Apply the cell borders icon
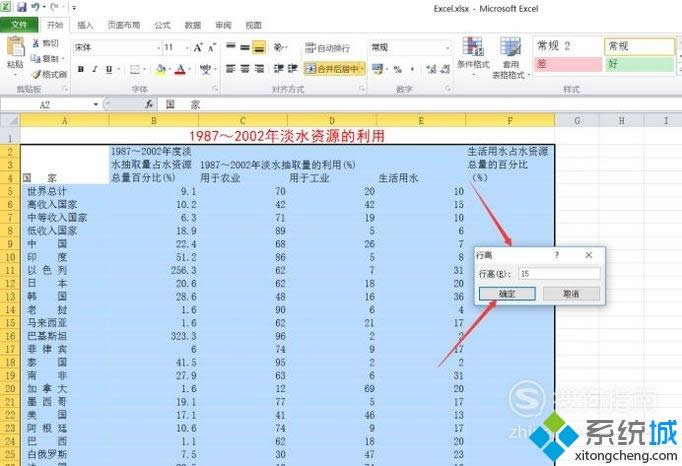Image resolution: width=682 pixels, height=466 pixels. coord(135,69)
